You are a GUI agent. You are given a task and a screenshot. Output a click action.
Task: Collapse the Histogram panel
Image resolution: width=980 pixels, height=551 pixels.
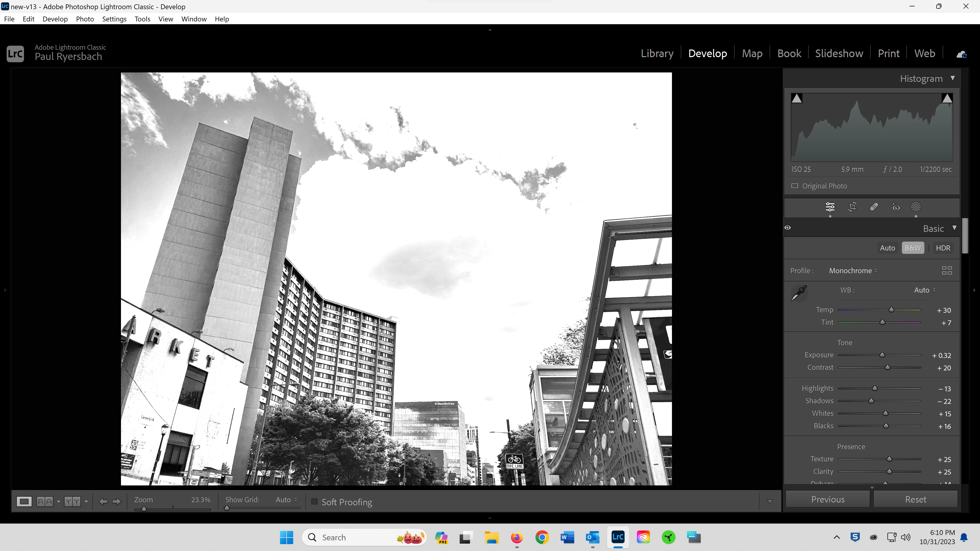953,78
